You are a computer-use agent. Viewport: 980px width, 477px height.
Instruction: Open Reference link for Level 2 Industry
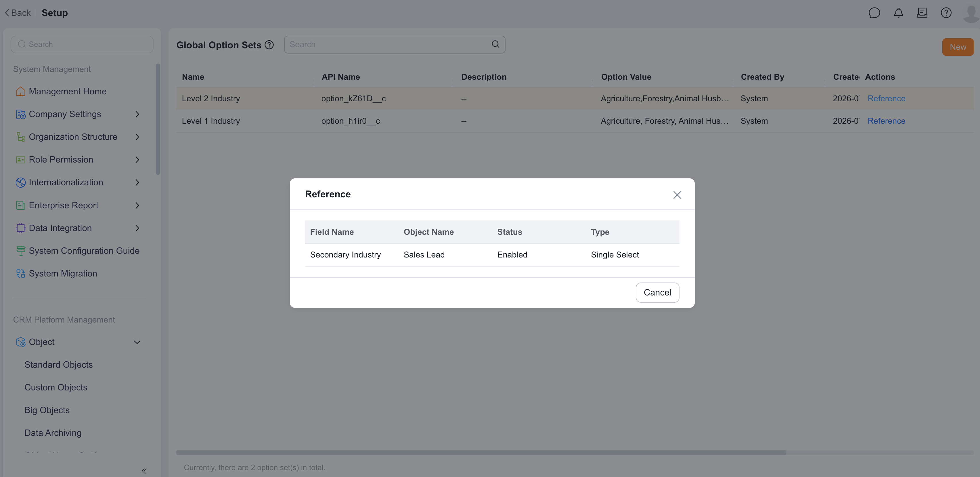[886, 99]
